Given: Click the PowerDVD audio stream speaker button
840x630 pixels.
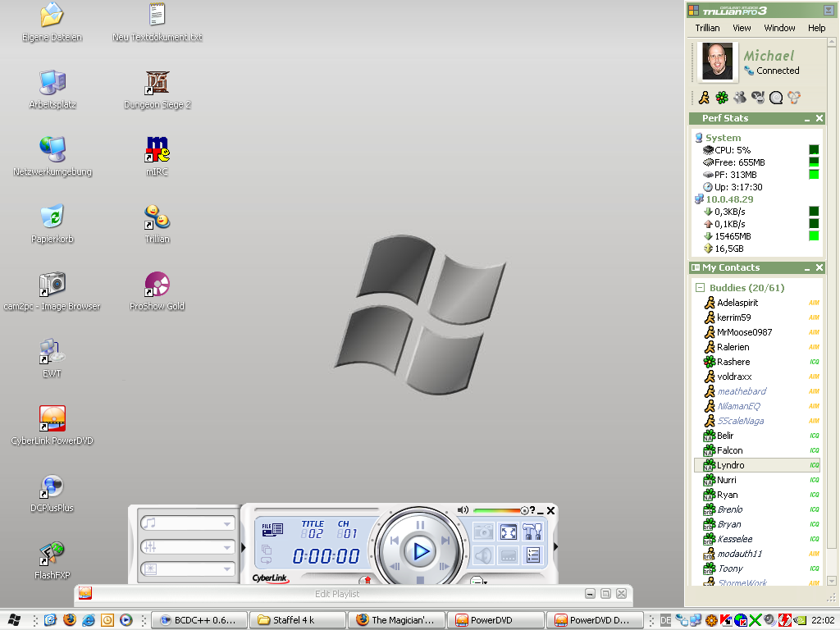Looking at the screenshot, I should (x=483, y=555).
